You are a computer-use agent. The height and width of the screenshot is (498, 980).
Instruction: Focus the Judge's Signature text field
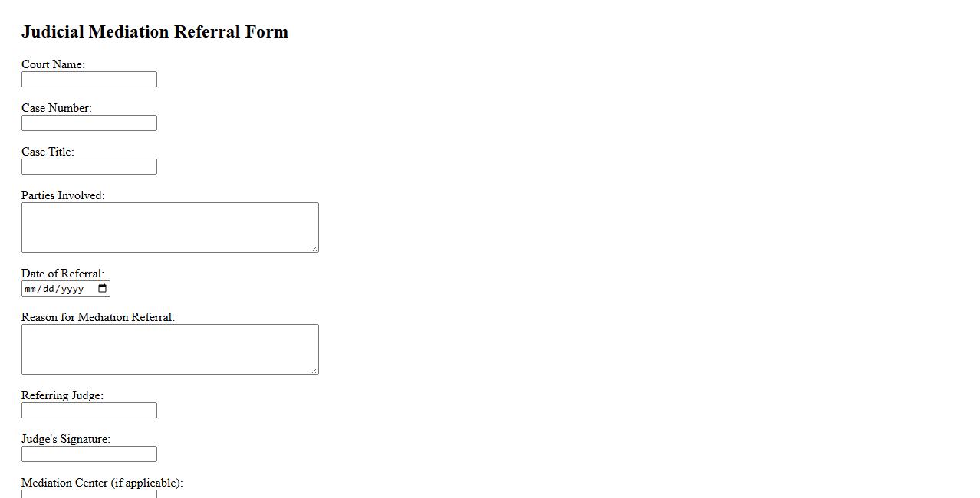coord(89,454)
